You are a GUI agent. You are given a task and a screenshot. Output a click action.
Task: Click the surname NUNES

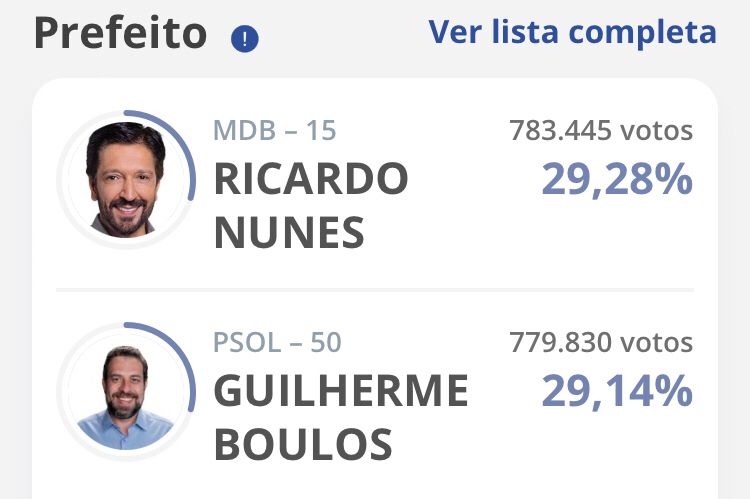289,233
